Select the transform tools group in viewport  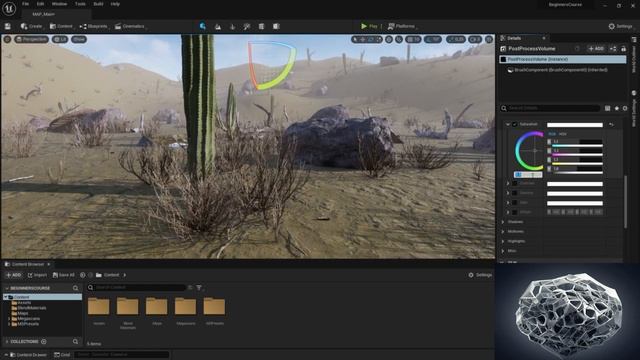[x=367, y=39]
